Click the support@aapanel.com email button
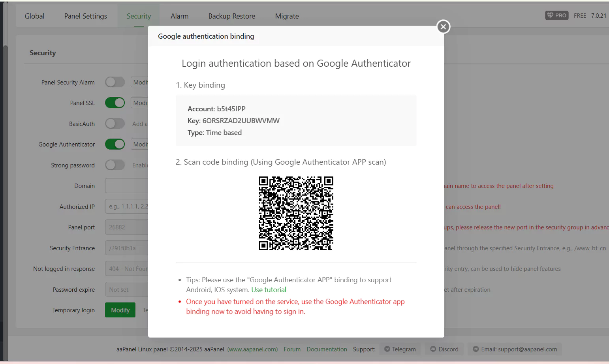The image size is (609, 364). point(515,349)
